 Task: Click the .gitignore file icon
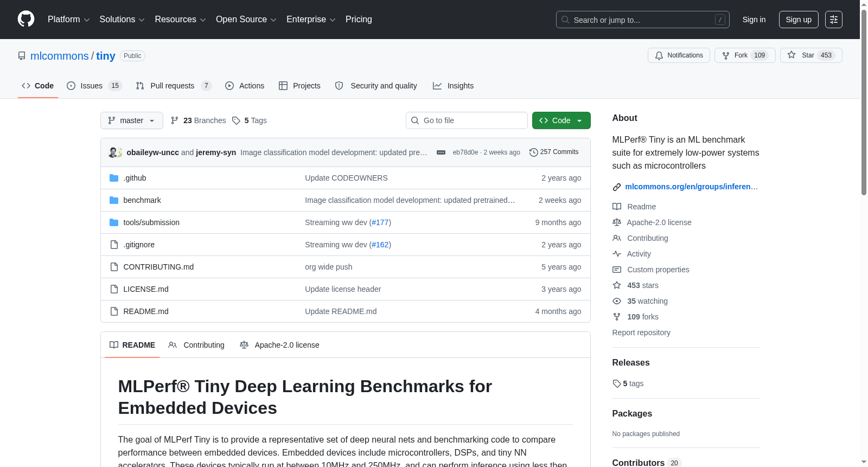click(114, 245)
